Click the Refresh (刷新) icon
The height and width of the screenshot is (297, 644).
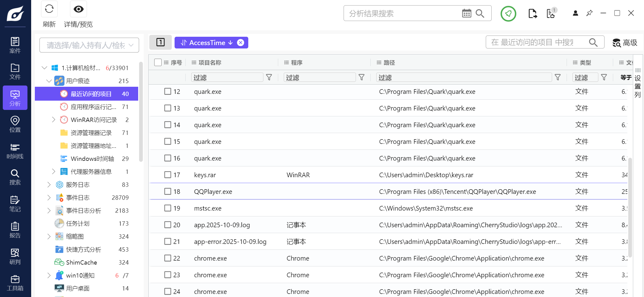tap(49, 9)
